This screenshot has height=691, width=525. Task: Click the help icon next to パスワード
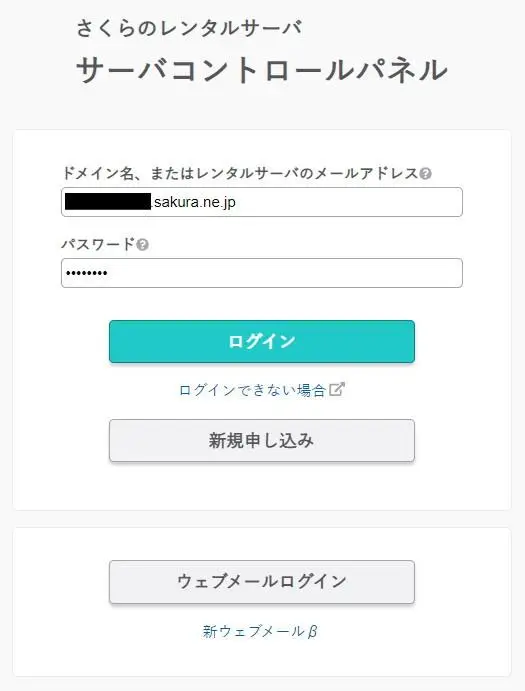[142, 245]
